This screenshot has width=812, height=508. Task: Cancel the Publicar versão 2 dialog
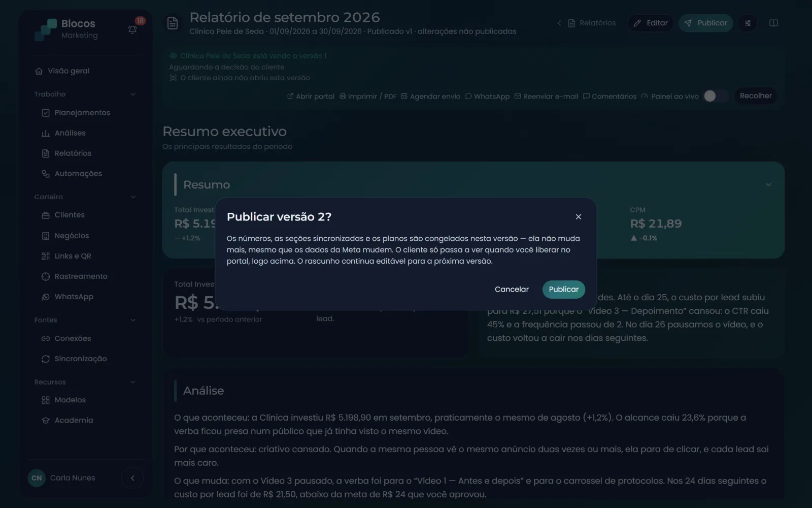(512, 289)
